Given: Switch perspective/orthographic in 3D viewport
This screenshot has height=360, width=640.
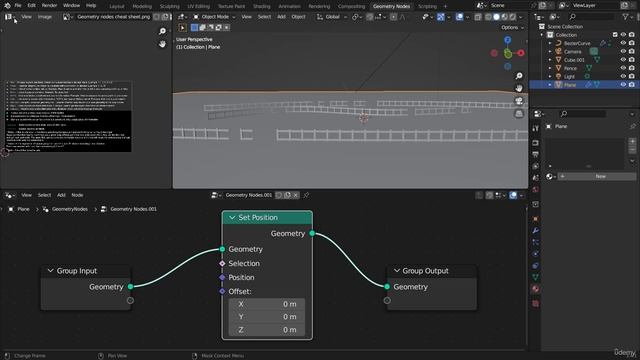Looking at the screenshot, I should 519,113.
